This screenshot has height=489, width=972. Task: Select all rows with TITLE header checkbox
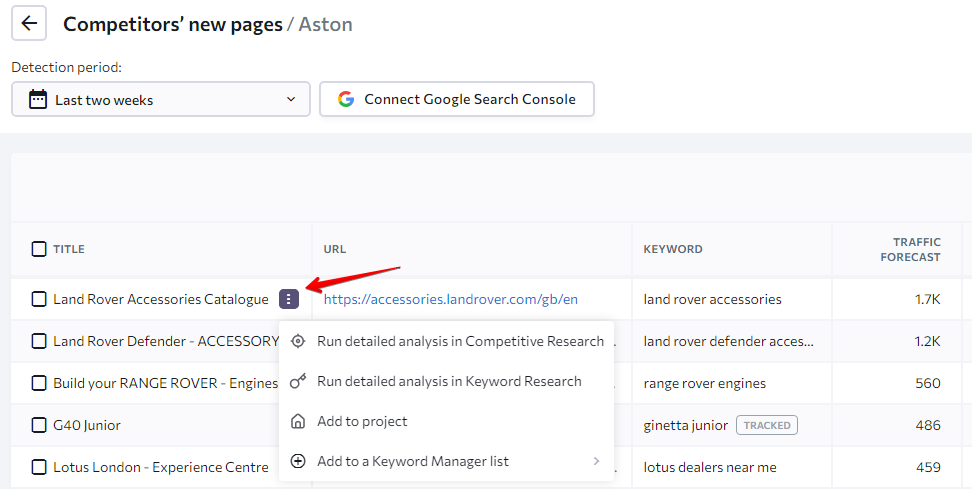[x=38, y=249]
